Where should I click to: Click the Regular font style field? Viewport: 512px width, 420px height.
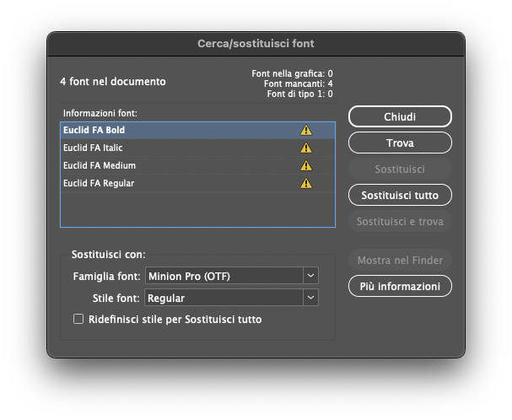pos(224,298)
